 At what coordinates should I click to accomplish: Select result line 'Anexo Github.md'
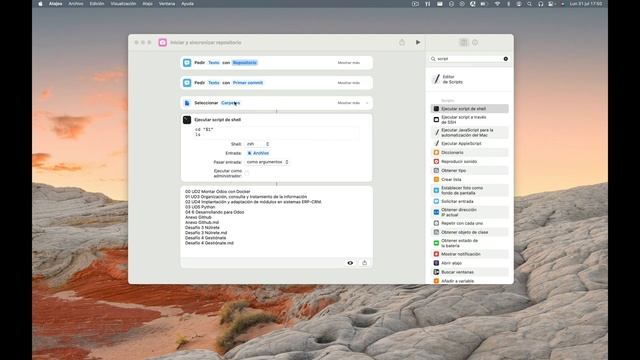click(202, 222)
